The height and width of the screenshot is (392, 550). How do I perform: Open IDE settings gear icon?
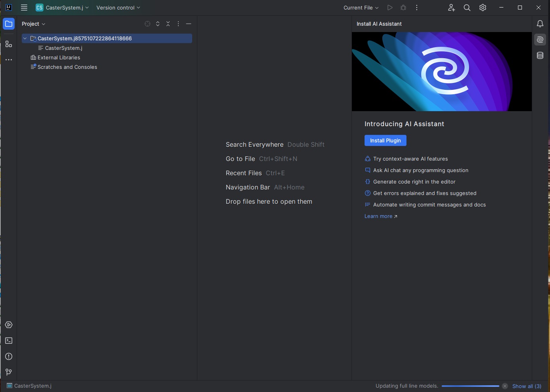pos(483,8)
